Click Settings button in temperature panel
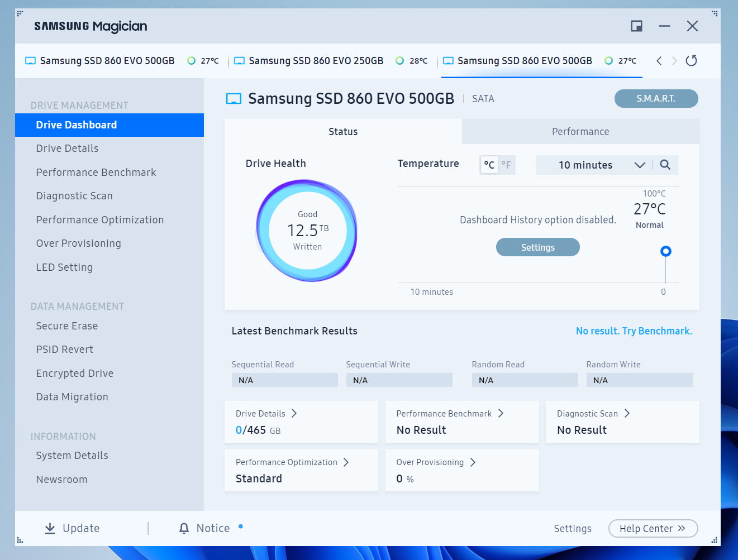738x560 pixels. [x=538, y=247]
